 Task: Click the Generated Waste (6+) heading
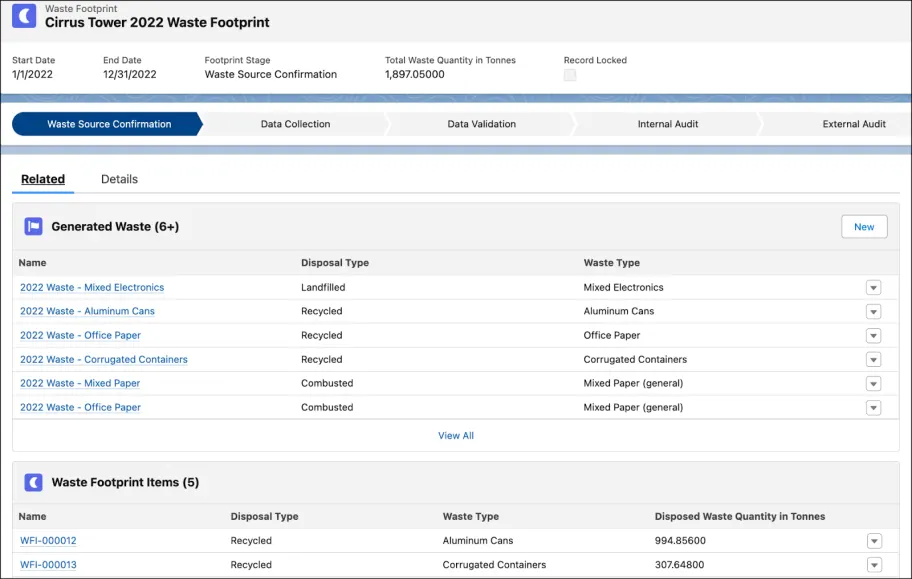pos(115,226)
